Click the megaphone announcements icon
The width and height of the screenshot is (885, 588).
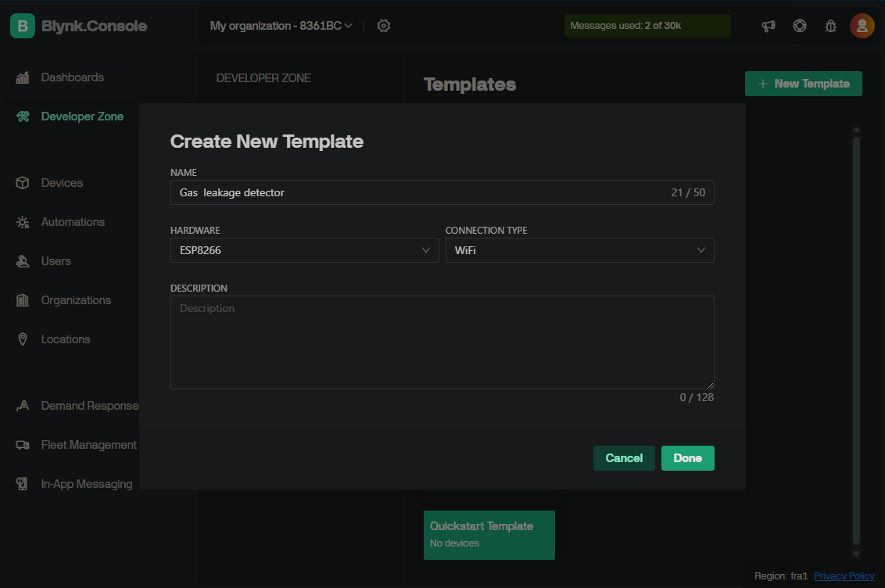pos(769,26)
